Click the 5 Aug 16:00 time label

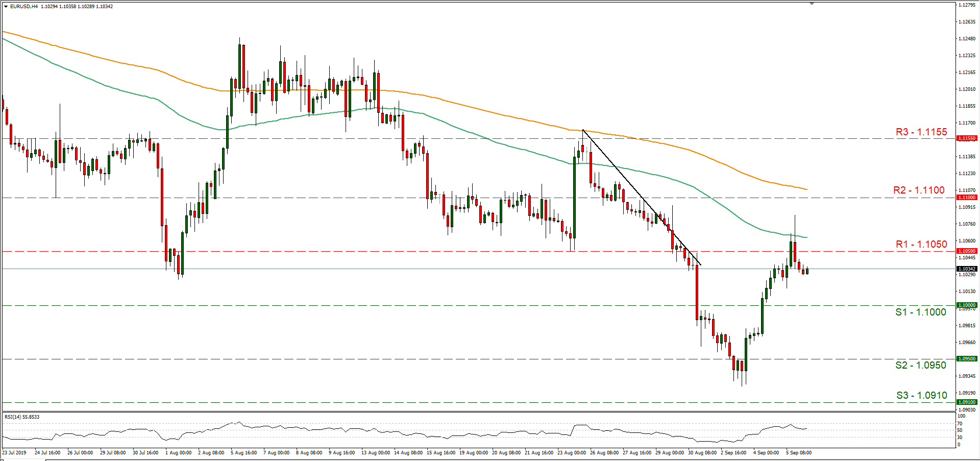point(244,453)
